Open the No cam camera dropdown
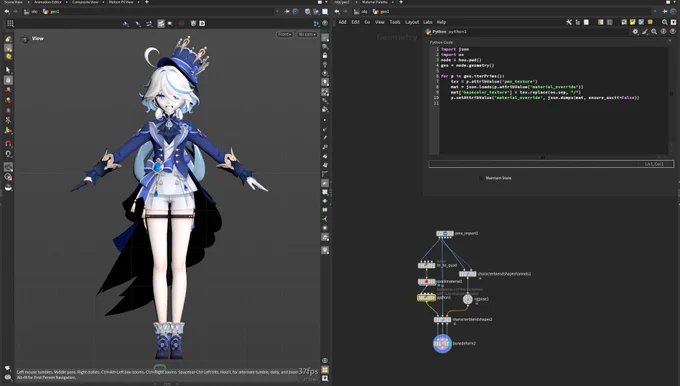The width and height of the screenshot is (680, 386). pos(307,34)
